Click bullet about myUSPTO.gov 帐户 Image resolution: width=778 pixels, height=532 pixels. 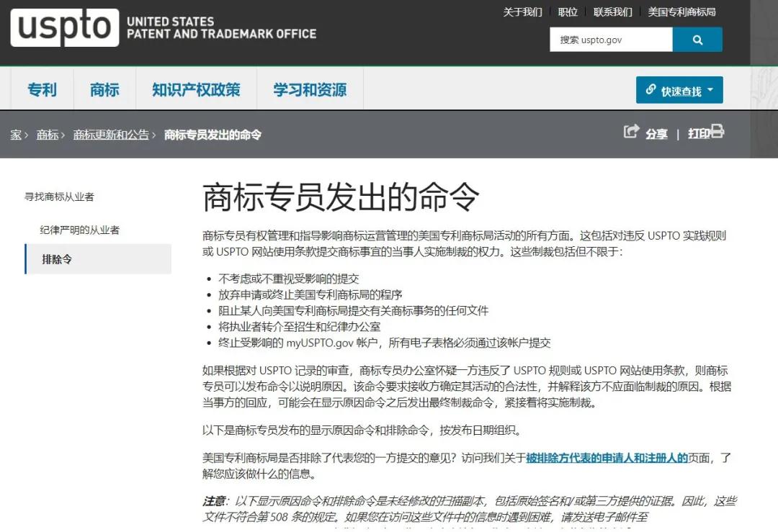coord(385,343)
